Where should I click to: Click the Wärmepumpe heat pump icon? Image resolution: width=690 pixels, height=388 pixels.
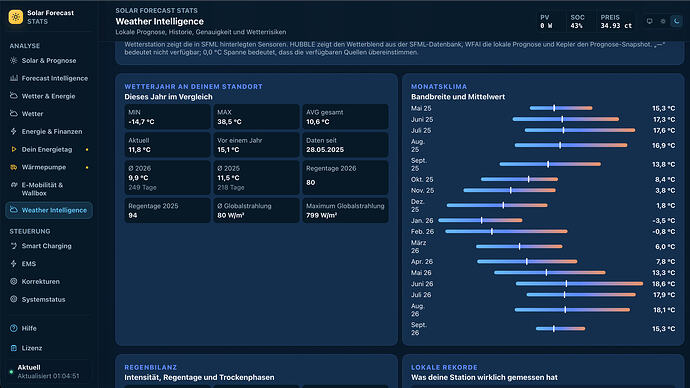tap(14, 167)
